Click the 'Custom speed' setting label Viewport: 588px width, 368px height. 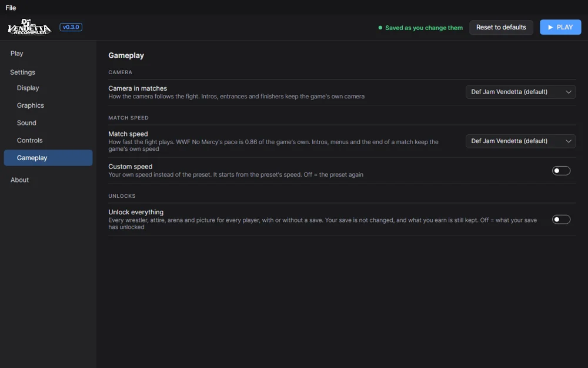[x=130, y=167]
